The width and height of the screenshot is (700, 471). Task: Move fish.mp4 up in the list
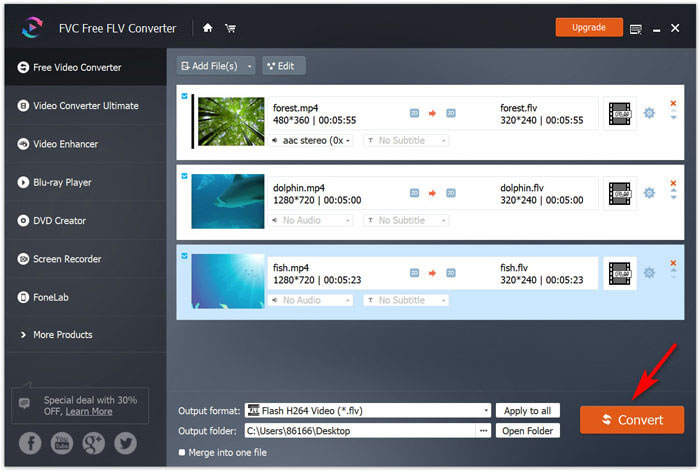pyautogui.click(x=673, y=271)
